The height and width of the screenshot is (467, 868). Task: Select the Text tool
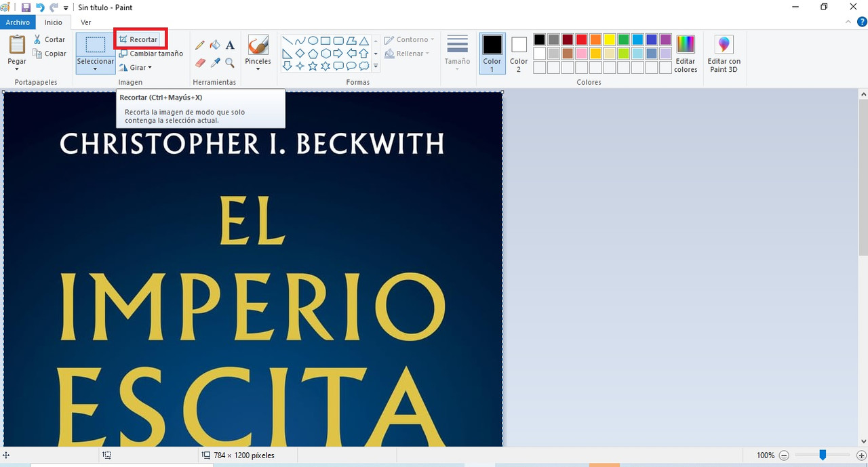coord(230,45)
